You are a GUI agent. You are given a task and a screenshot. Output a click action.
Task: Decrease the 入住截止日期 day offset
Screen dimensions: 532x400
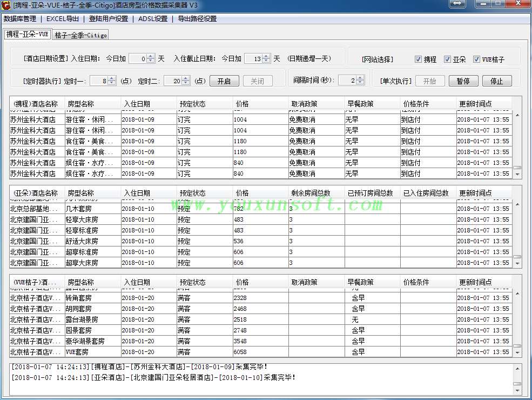tap(266, 61)
